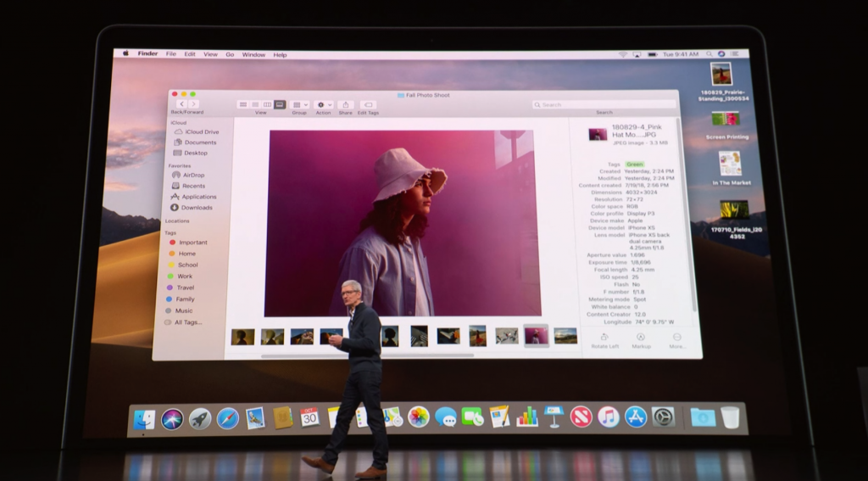Expand the Group sorting dropdown
Viewport: 868px width, 481px height.
click(x=299, y=104)
